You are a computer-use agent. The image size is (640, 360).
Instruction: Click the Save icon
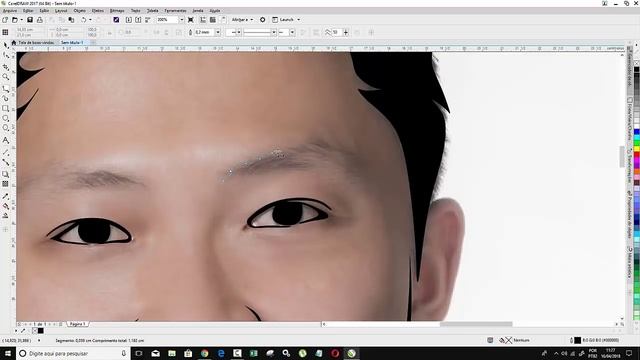pos(30,20)
